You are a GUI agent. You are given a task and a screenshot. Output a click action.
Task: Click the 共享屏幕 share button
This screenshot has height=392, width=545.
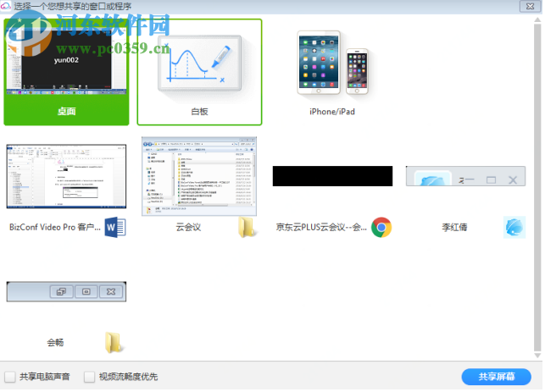click(497, 377)
